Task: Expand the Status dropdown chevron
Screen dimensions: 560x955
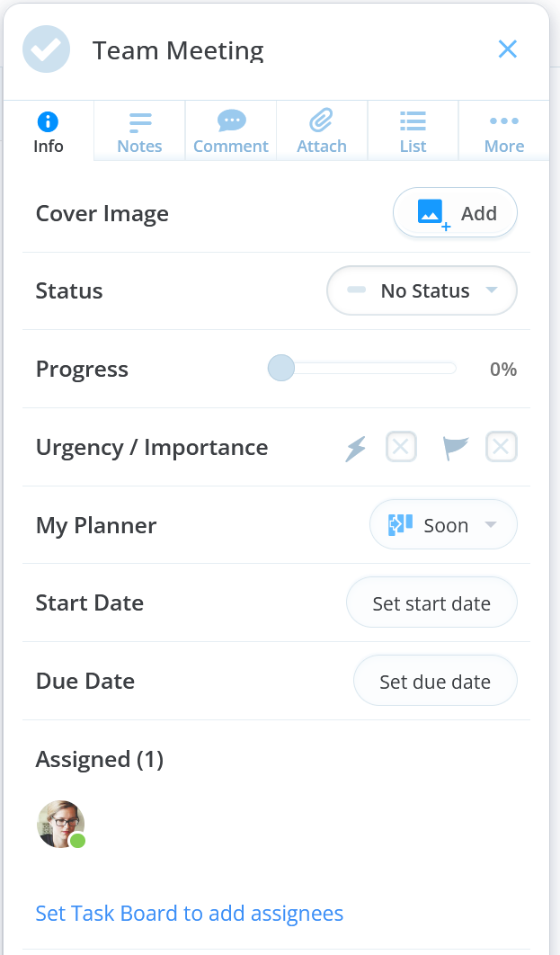Action: [x=491, y=290]
